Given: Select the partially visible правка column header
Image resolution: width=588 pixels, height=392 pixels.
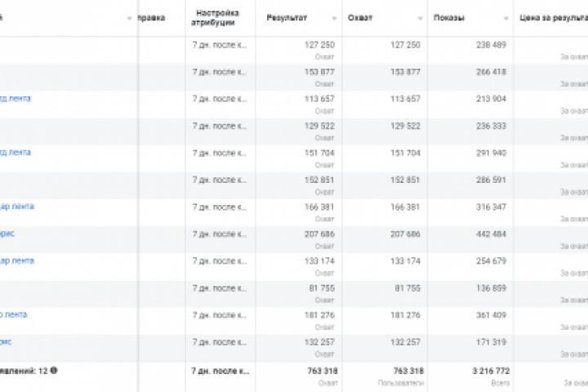Looking at the screenshot, I should coord(153,18).
